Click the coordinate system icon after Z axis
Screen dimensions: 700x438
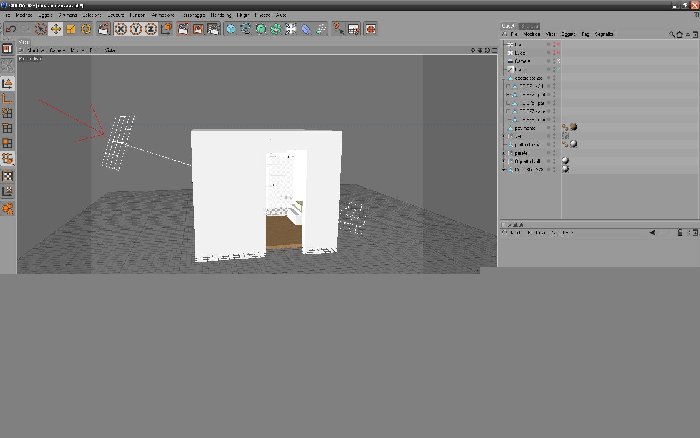coord(167,29)
